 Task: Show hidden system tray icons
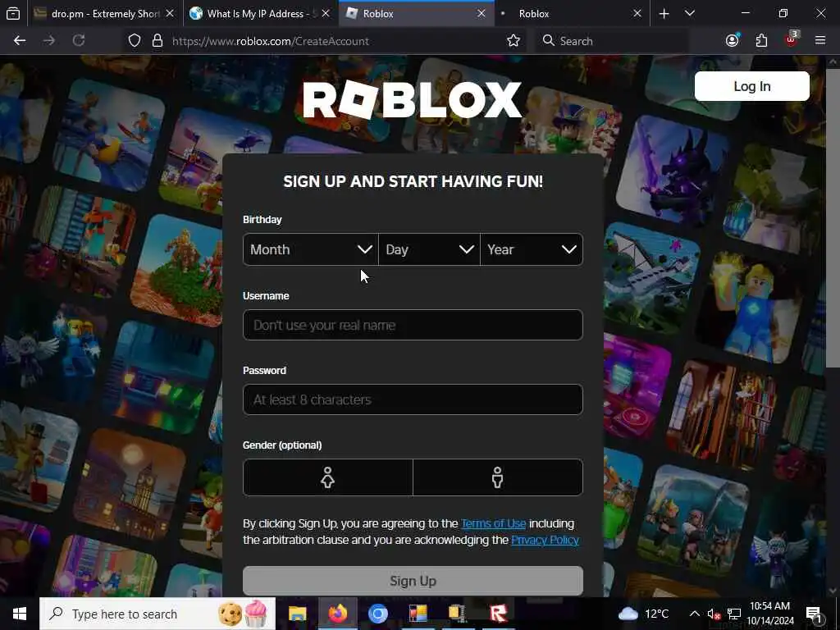point(694,614)
